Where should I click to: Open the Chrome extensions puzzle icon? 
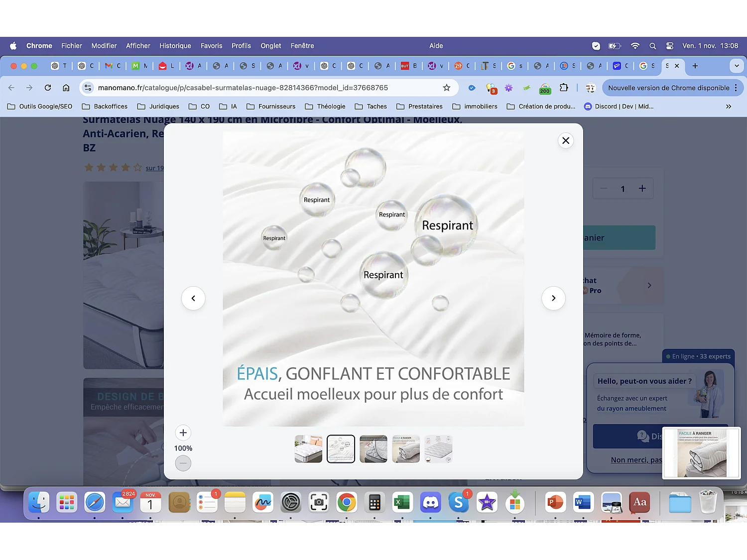pos(564,88)
